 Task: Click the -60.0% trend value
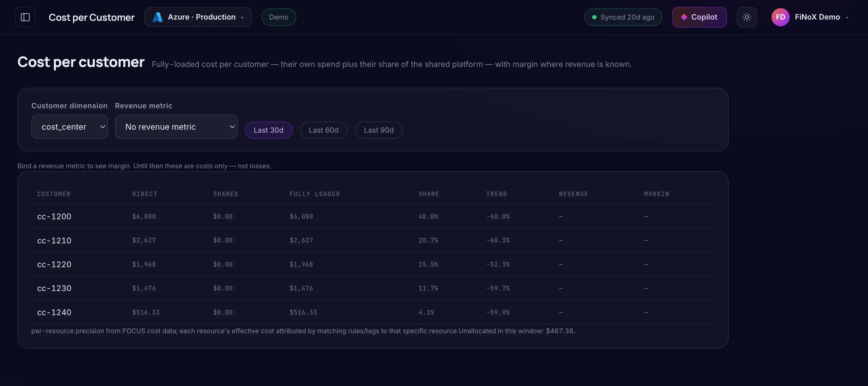[498, 217]
